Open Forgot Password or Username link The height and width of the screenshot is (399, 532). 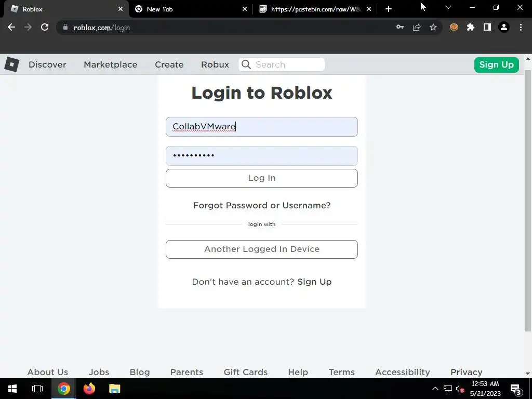[x=262, y=205]
